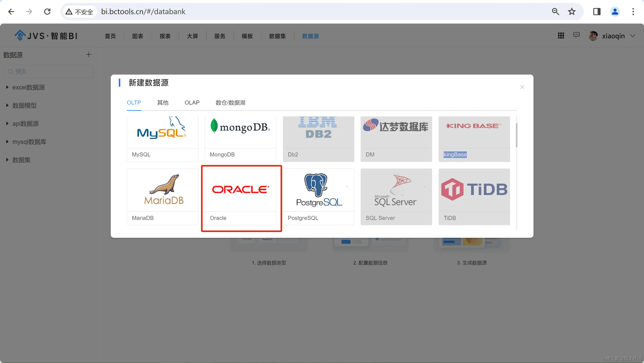Click the add data source plus icon
This screenshot has height=363, width=644.
coord(89,55)
